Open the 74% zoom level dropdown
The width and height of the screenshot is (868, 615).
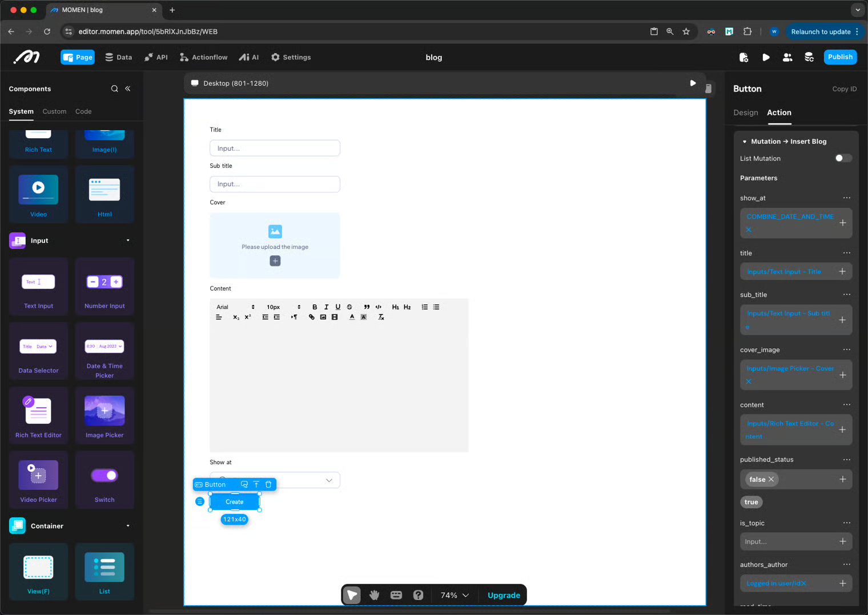click(455, 595)
